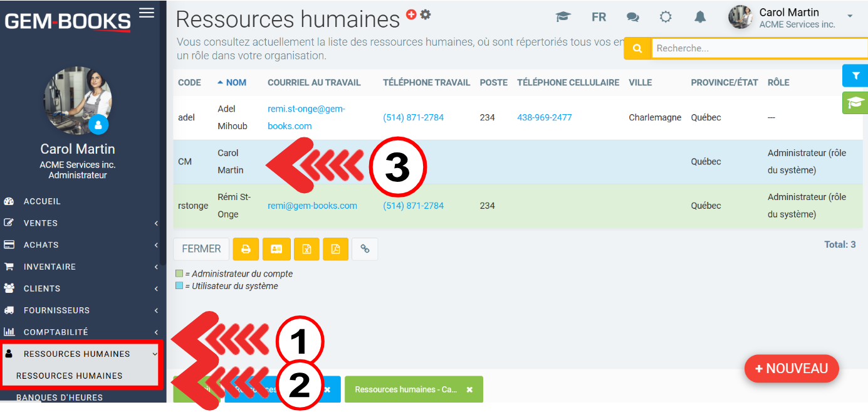Open the notifications bell
Viewport: 868px width, 412px height.
(700, 18)
